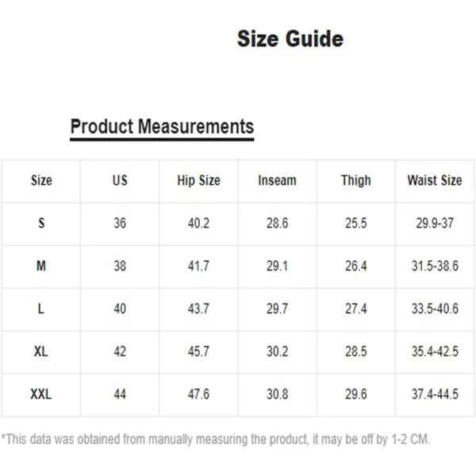Click the Waist Size column header
476x476 pixels.
click(435, 180)
